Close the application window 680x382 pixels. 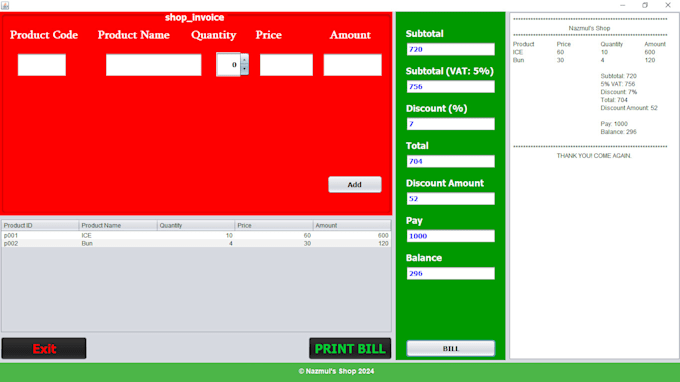point(668,5)
